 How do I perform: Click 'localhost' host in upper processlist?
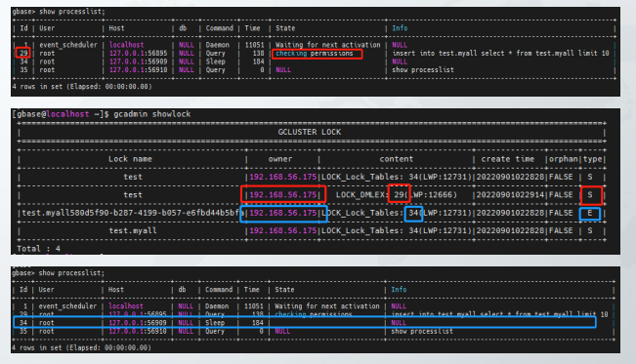coord(126,45)
